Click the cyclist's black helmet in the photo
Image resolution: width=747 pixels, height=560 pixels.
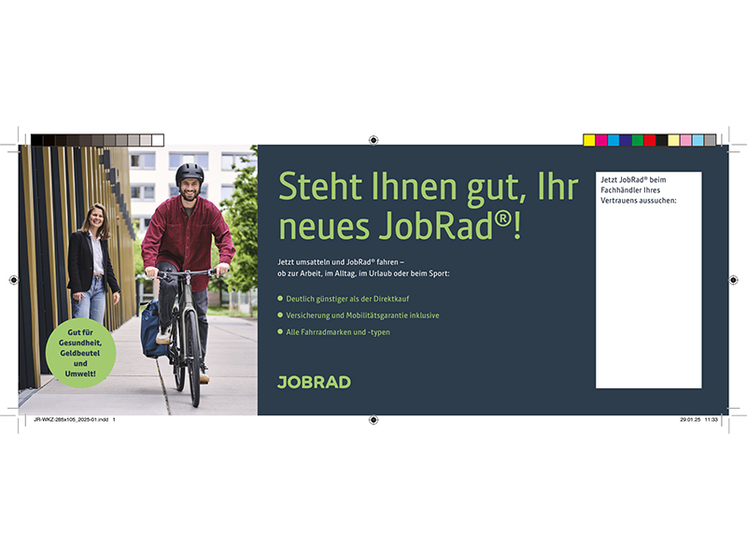point(190,173)
